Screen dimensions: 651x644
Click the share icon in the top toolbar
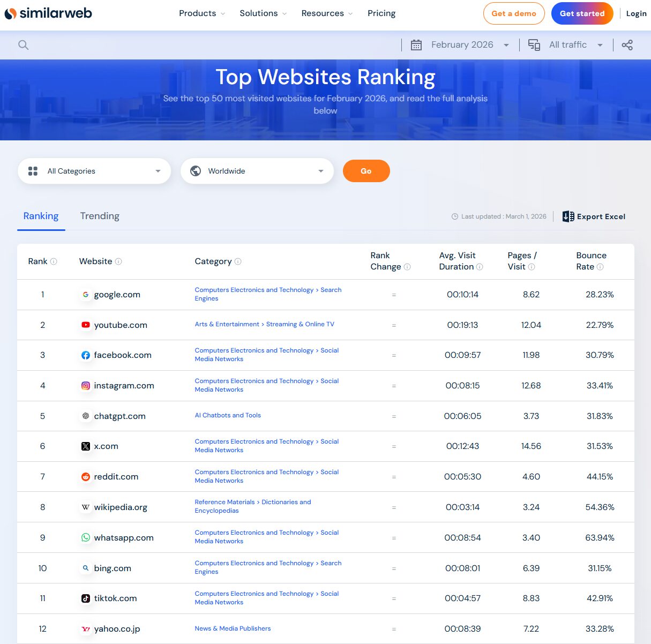tap(627, 44)
